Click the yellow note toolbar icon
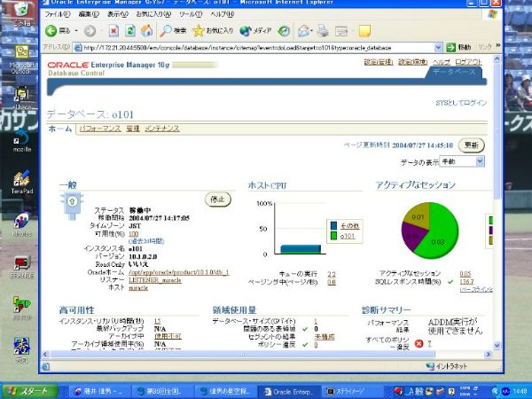Image resolution: width=532 pixels, height=399 pixels. click(x=364, y=31)
